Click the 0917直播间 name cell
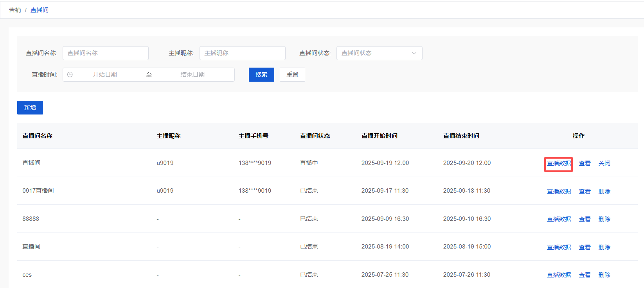 coord(38,191)
